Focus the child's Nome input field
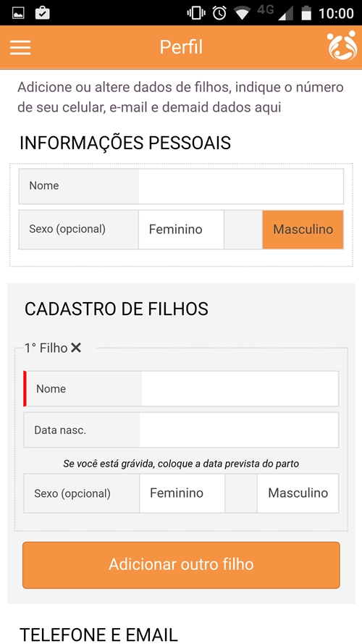Viewport: 362px width, 644px height. (240, 388)
